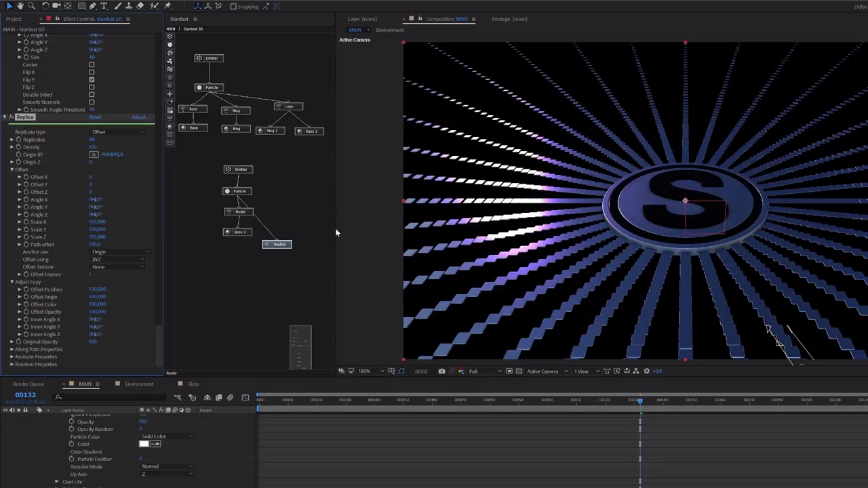Select the Logo model node

coord(289,106)
